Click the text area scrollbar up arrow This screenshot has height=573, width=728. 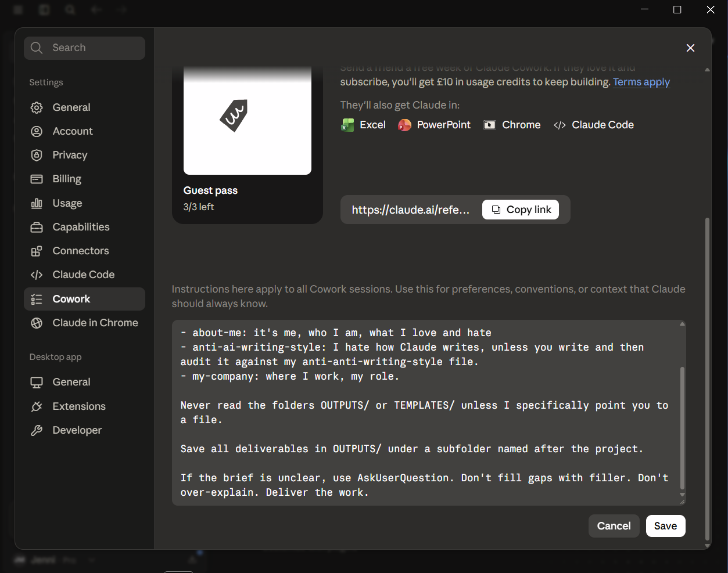pyautogui.click(x=682, y=324)
